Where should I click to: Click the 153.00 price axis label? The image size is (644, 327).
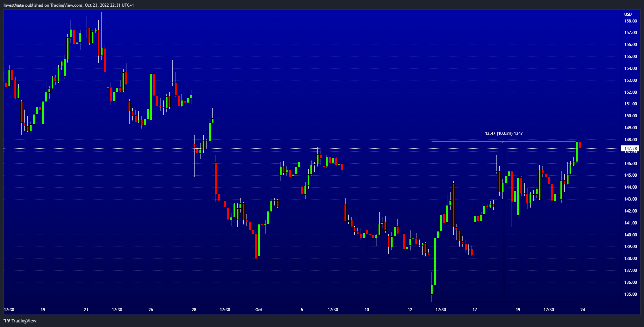[x=631, y=80]
